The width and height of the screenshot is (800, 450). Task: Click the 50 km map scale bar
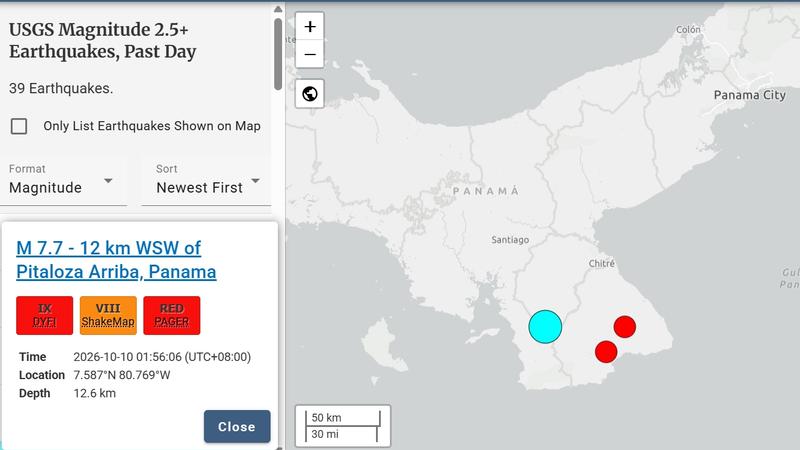click(343, 418)
